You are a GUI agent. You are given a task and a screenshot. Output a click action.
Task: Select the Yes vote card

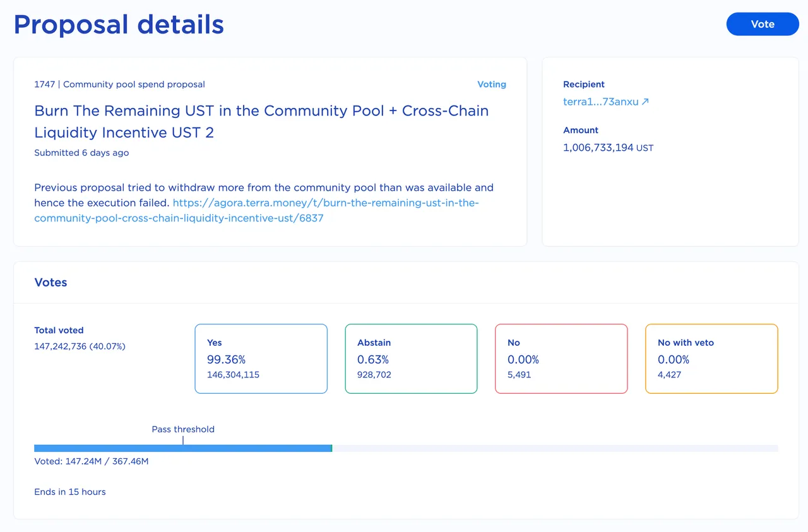[x=261, y=359]
